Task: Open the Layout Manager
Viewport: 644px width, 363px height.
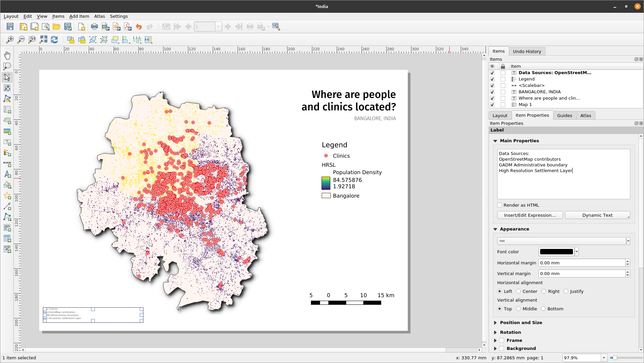Action: click(46, 27)
